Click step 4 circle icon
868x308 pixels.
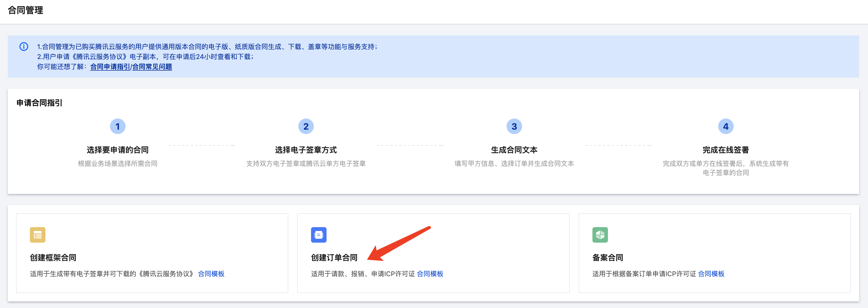[x=725, y=126]
